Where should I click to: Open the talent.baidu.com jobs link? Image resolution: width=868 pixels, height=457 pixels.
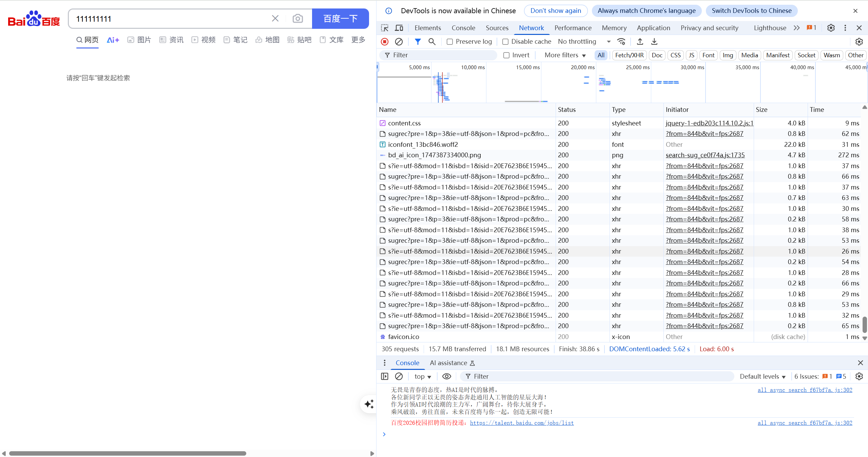coord(522,423)
